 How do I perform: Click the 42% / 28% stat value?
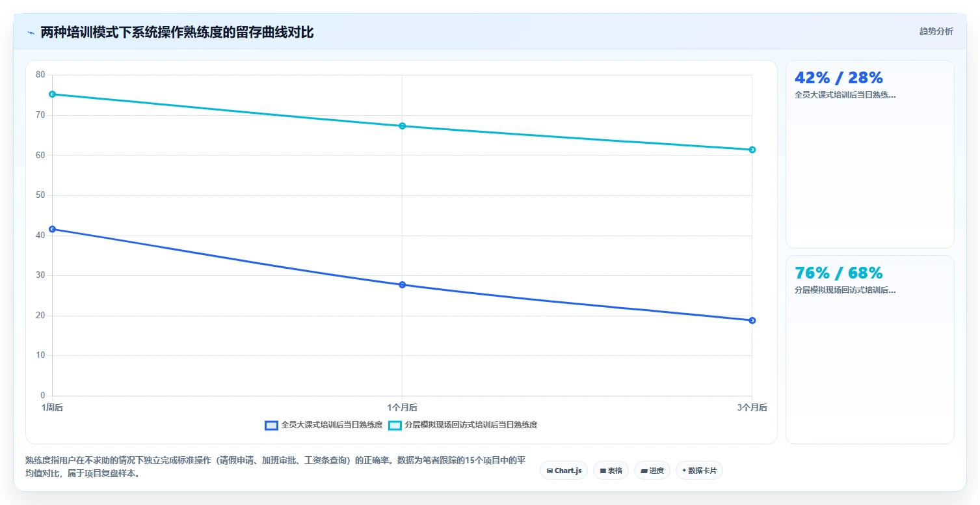(839, 78)
